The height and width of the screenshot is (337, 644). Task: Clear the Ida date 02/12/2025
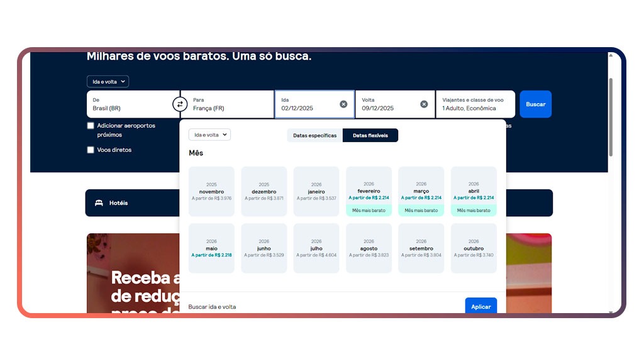click(x=343, y=104)
